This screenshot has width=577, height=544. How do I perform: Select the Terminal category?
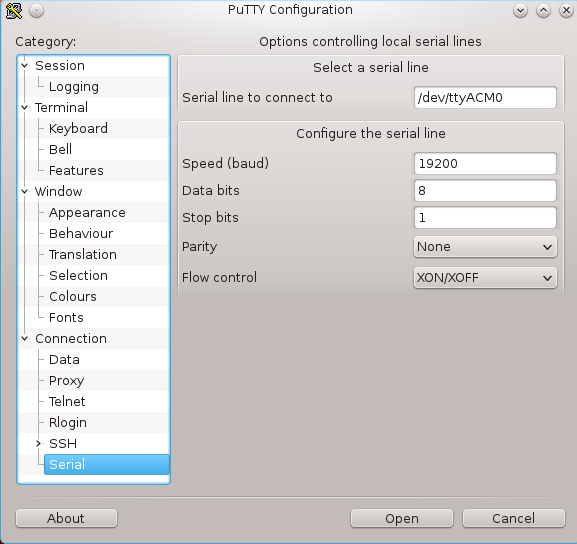click(61, 107)
